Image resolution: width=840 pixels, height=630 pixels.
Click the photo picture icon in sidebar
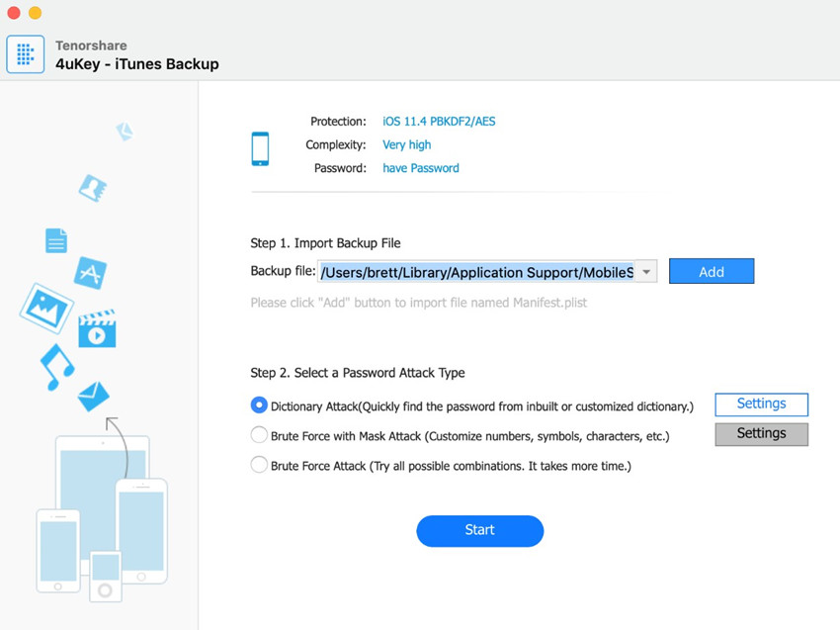tap(46, 308)
